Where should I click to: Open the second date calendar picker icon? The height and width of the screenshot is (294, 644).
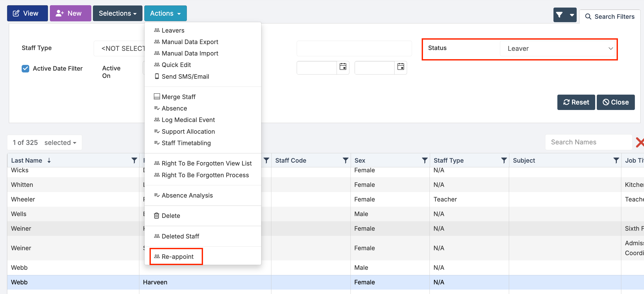tap(401, 67)
